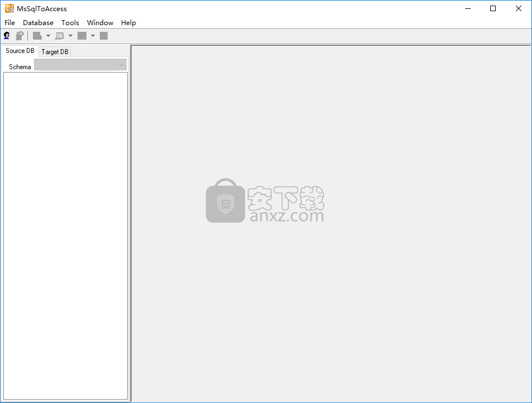Click the MsSqlToAccess app icon in title bar

click(9, 8)
